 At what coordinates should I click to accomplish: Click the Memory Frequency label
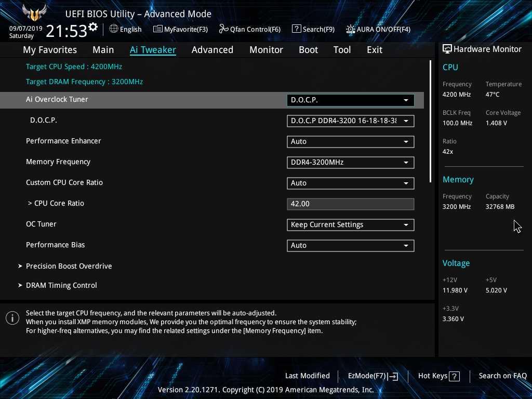tap(58, 162)
